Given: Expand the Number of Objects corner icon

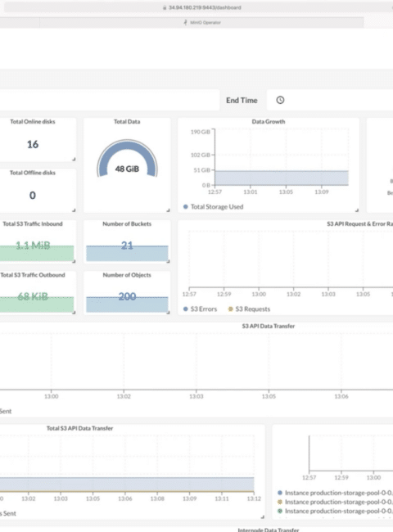Looking at the screenshot, I should pos(168,312).
